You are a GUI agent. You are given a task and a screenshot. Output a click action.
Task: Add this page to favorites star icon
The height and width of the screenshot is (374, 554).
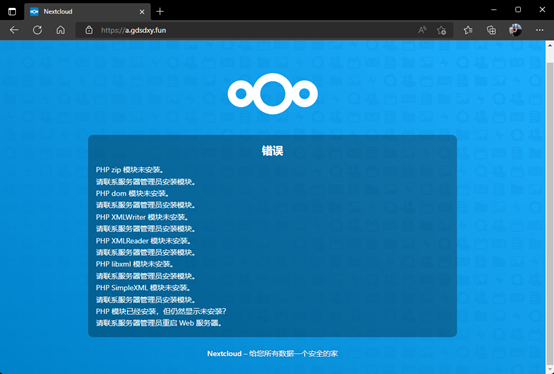pyautogui.click(x=441, y=30)
